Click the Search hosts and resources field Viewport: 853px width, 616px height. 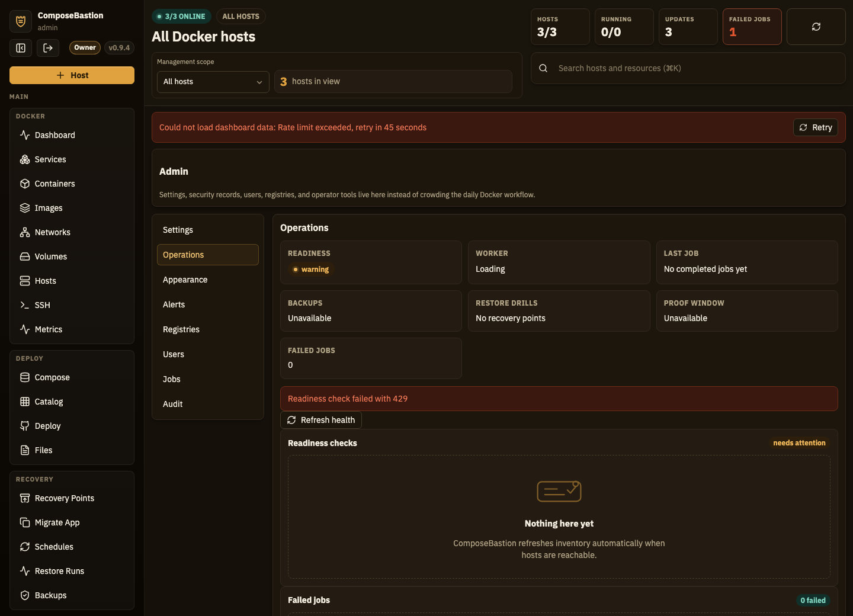(x=688, y=68)
